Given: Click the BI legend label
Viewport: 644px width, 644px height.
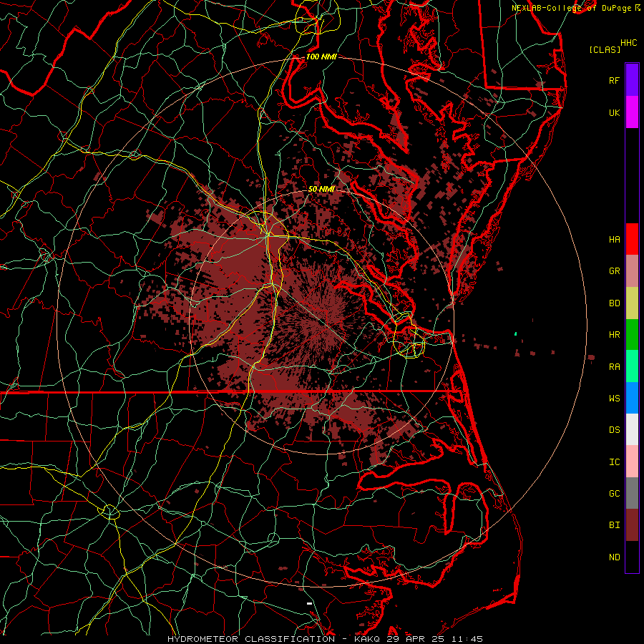Looking at the screenshot, I should coord(614,525).
